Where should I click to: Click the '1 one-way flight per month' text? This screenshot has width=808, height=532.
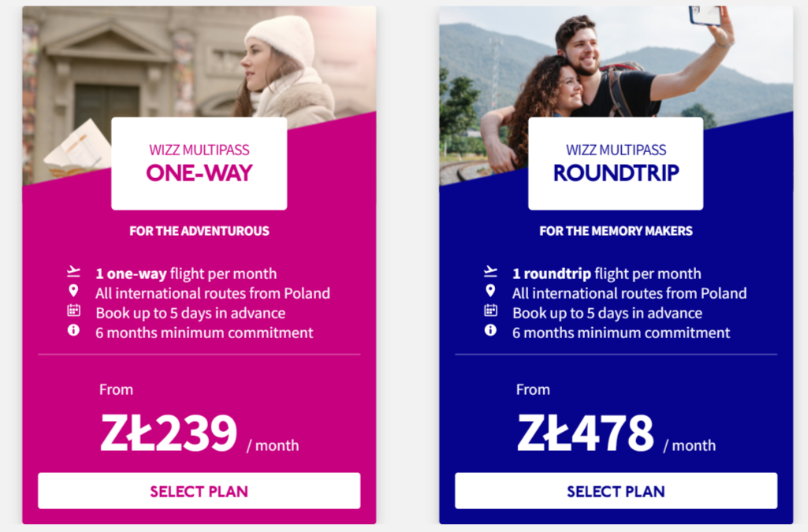pyautogui.click(x=186, y=273)
